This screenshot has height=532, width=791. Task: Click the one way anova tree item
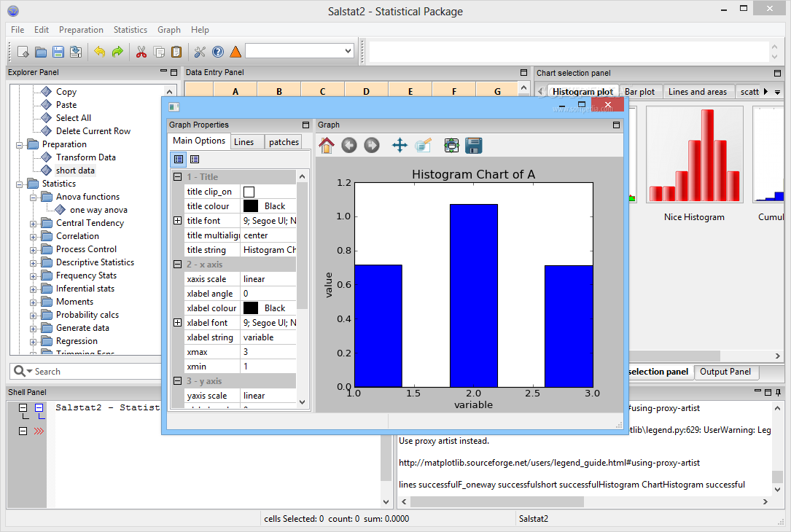[x=98, y=210]
